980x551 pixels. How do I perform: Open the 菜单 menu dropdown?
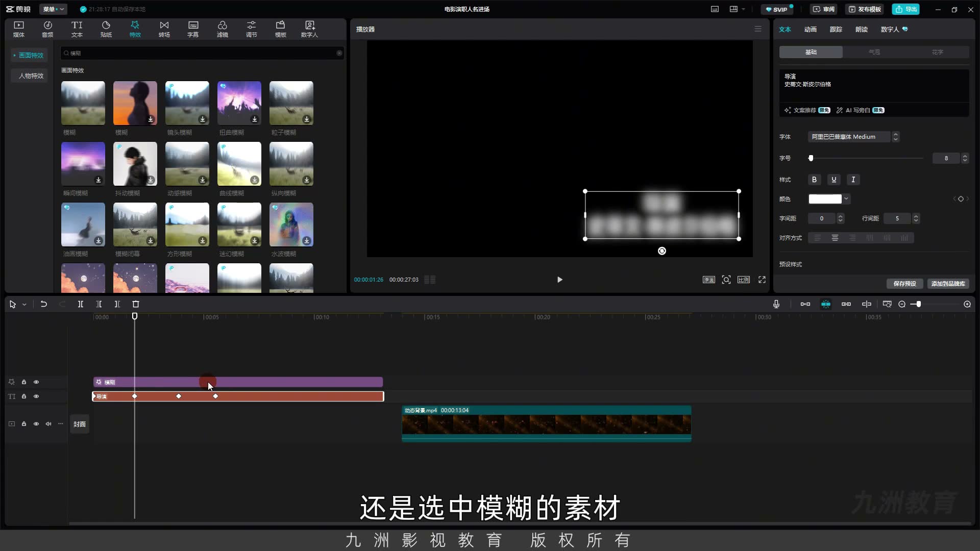(x=53, y=9)
